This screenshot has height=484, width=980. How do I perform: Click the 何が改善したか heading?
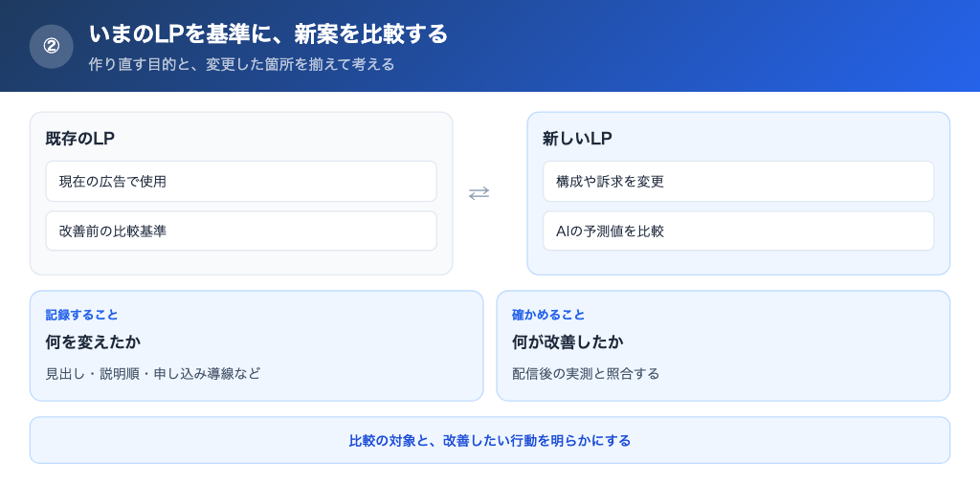[x=568, y=342]
